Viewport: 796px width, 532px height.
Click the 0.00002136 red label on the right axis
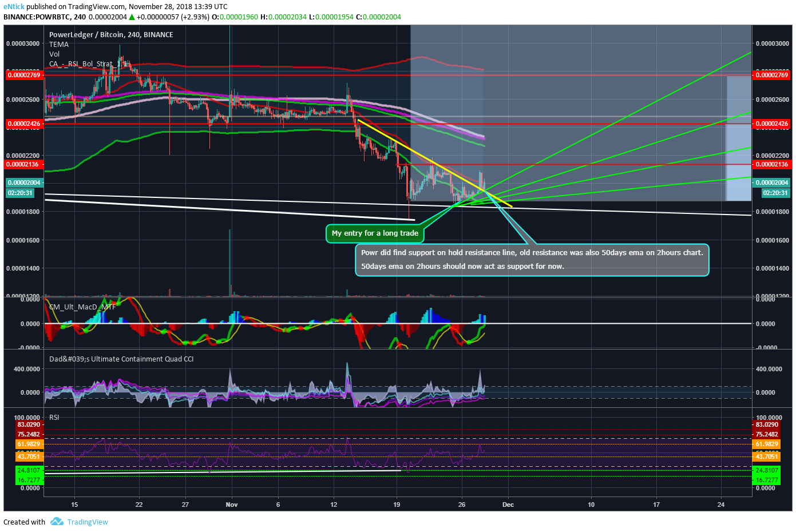771,165
